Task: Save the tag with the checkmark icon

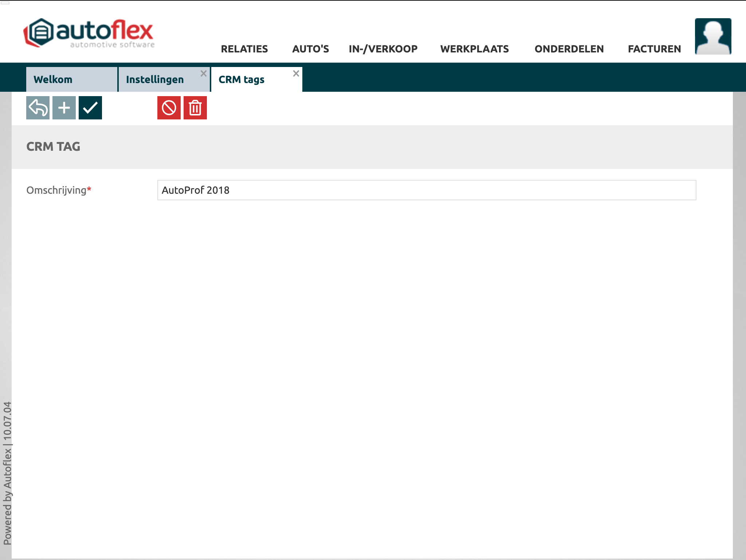Action: coord(90,108)
